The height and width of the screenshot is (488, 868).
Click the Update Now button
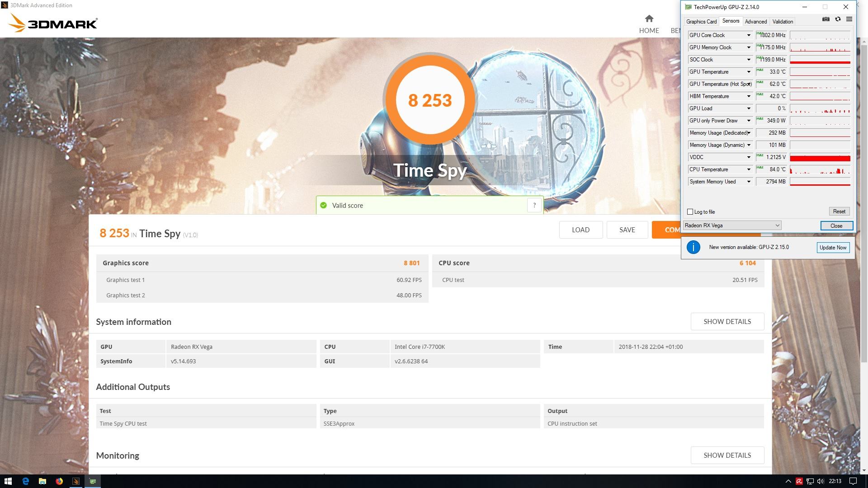point(833,248)
